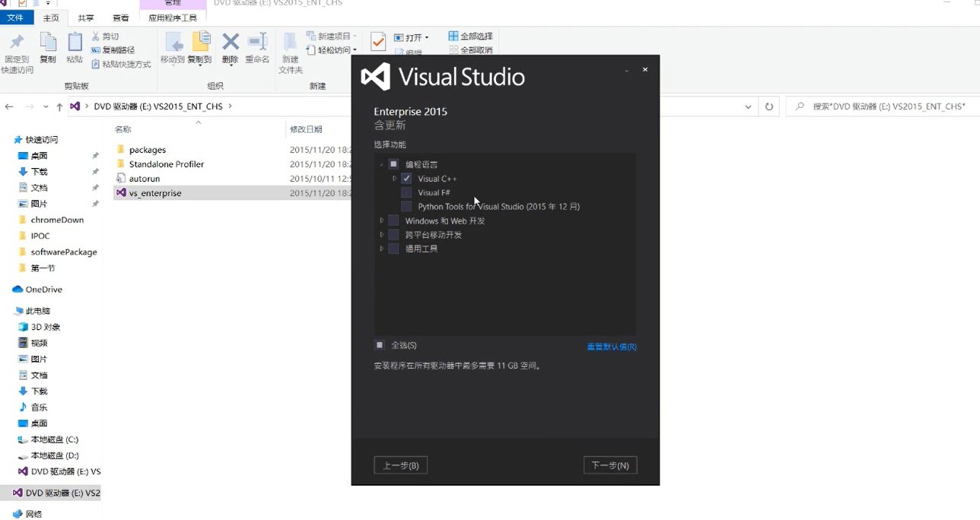The height and width of the screenshot is (520, 980).
Task: Expand the Windows 和 Web 开发 node
Action: click(382, 220)
